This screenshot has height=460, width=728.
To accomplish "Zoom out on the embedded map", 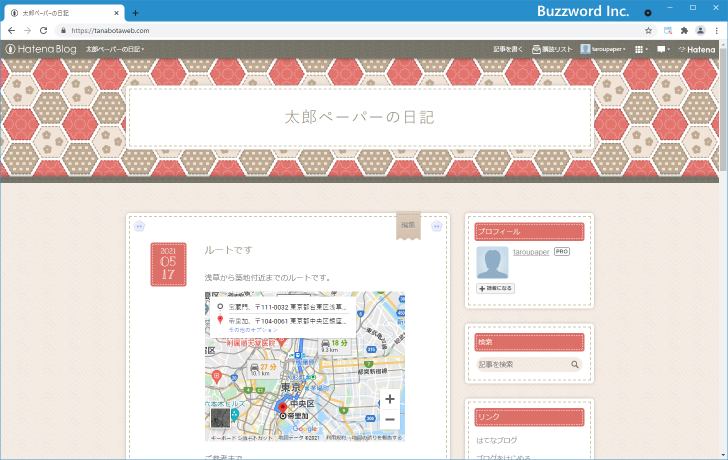I will click(x=390, y=420).
